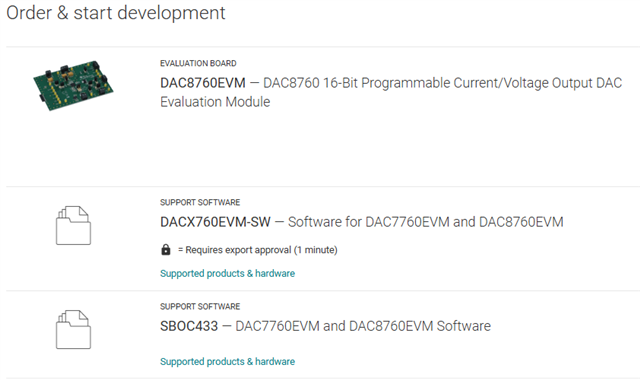Click "DAC7760EVM and DAC8760EVM Software" description

pyautogui.click(x=363, y=326)
